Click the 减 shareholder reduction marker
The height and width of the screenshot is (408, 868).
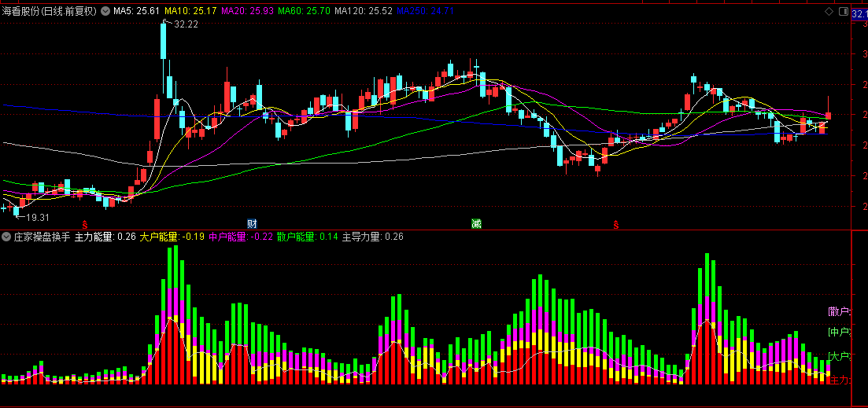(477, 224)
